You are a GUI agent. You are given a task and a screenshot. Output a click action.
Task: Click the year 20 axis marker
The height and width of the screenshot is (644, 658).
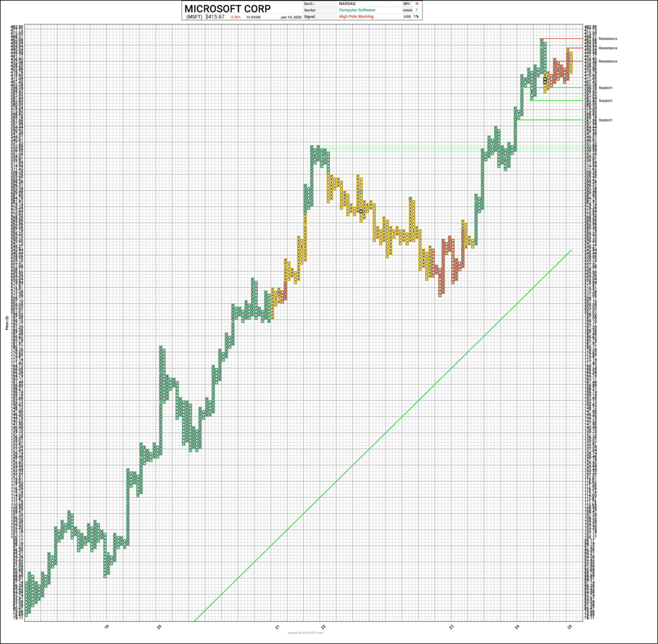pyautogui.click(x=159, y=627)
